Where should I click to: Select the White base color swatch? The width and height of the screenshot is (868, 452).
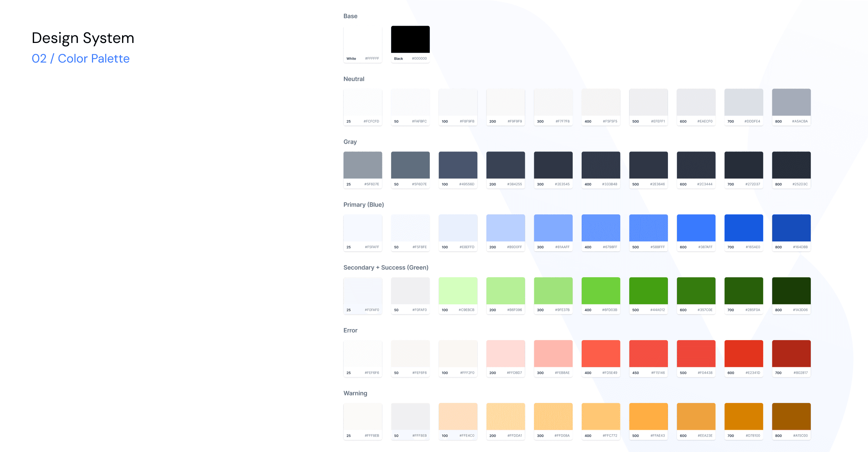point(362,40)
